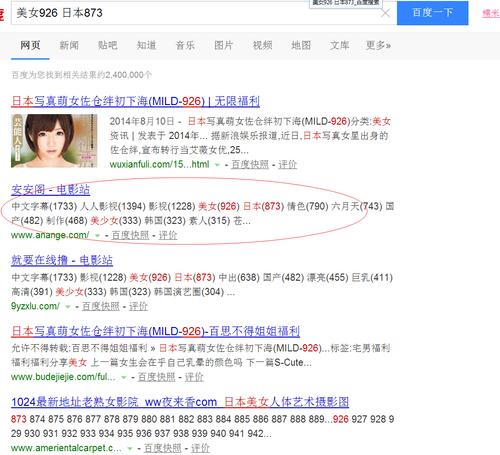The height and width of the screenshot is (455, 500).
Task: Open the 安安阁 - 电影站 result
Action: tap(50, 190)
